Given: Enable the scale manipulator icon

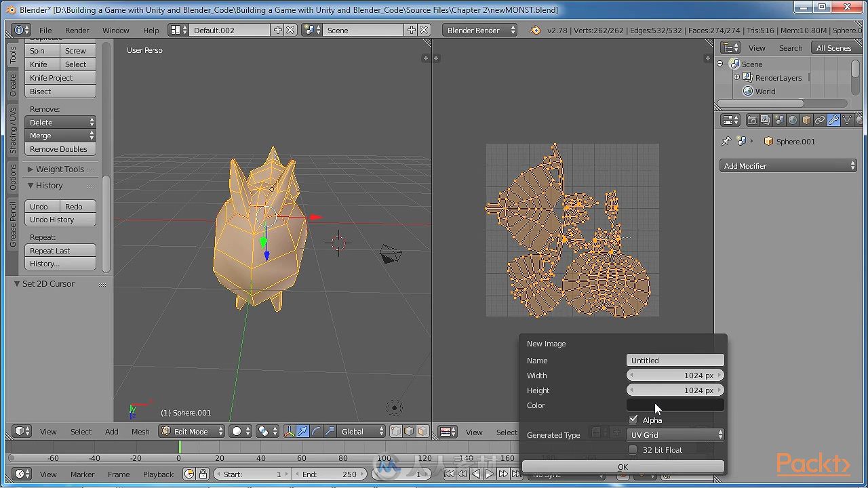Looking at the screenshot, I should pos(330,431).
